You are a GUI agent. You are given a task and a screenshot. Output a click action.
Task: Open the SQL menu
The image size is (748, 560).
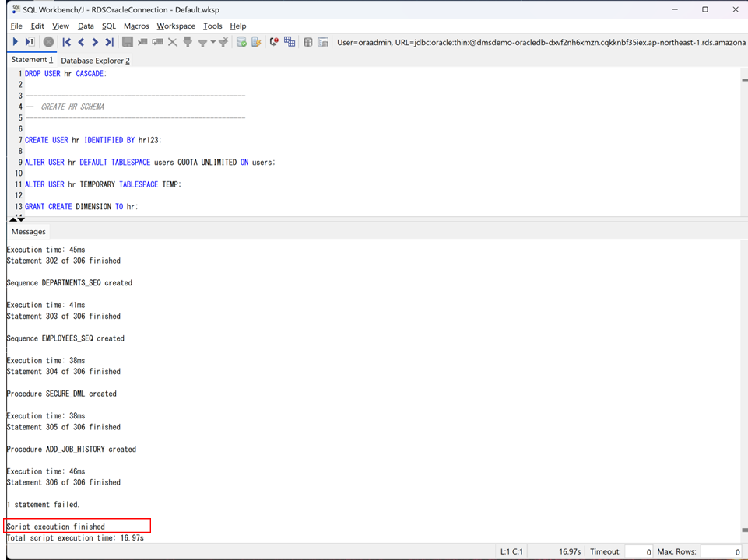point(109,26)
